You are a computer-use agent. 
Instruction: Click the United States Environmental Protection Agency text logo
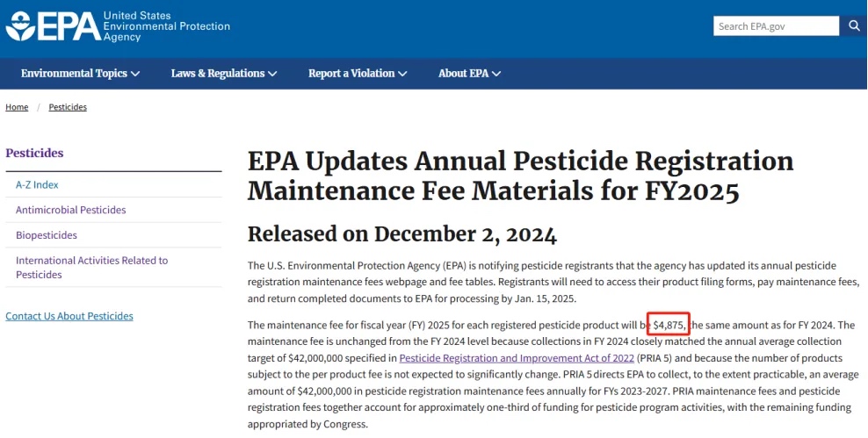click(x=166, y=26)
